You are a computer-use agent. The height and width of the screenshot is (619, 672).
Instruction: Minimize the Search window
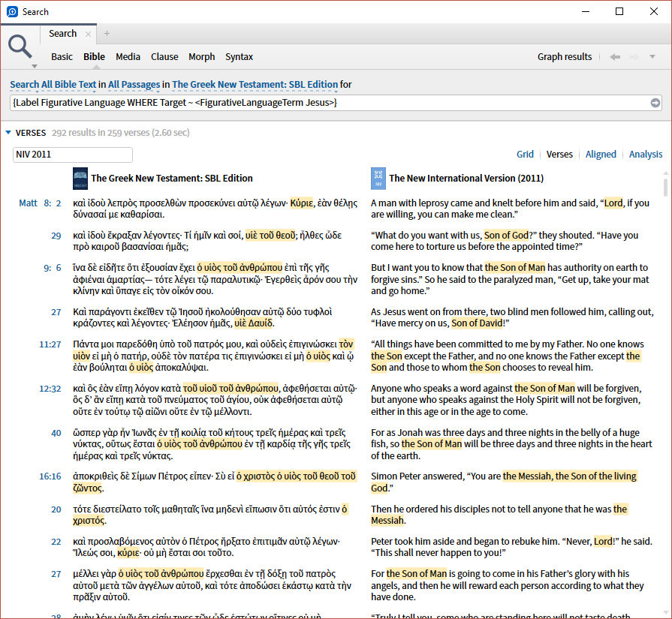pyautogui.click(x=586, y=11)
